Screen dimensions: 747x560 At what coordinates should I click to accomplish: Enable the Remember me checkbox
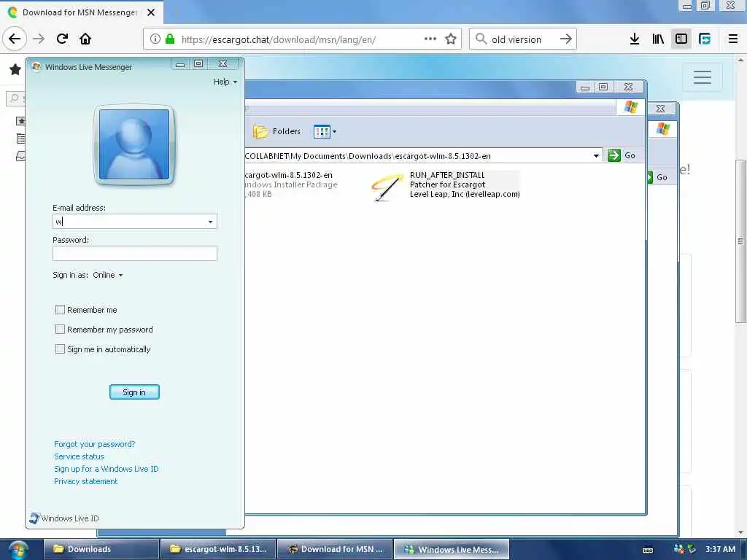click(60, 310)
